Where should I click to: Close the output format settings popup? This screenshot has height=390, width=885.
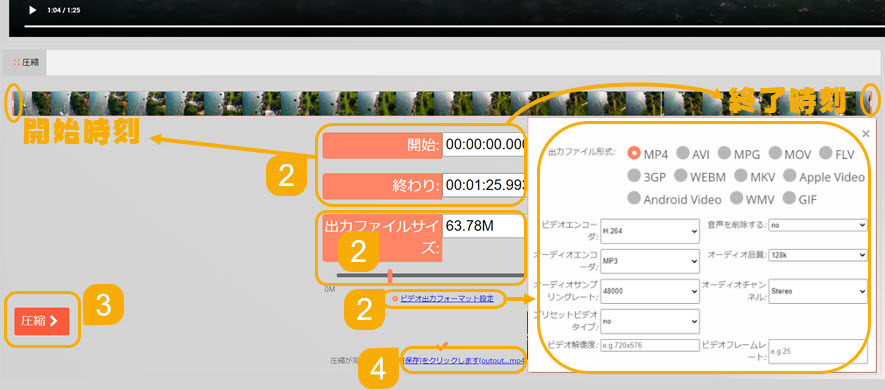pyautogui.click(x=866, y=134)
